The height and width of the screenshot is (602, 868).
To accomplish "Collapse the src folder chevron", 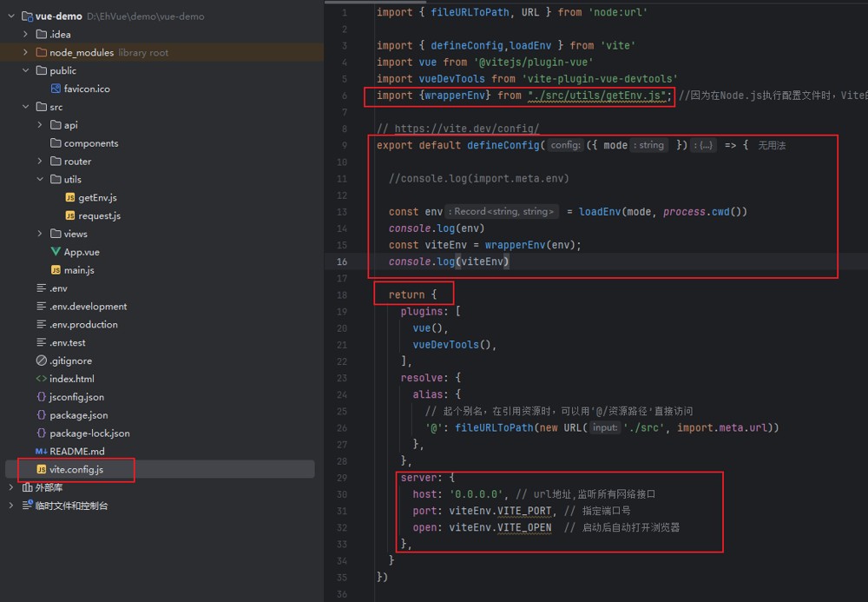I will pyautogui.click(x=25, y=106).
